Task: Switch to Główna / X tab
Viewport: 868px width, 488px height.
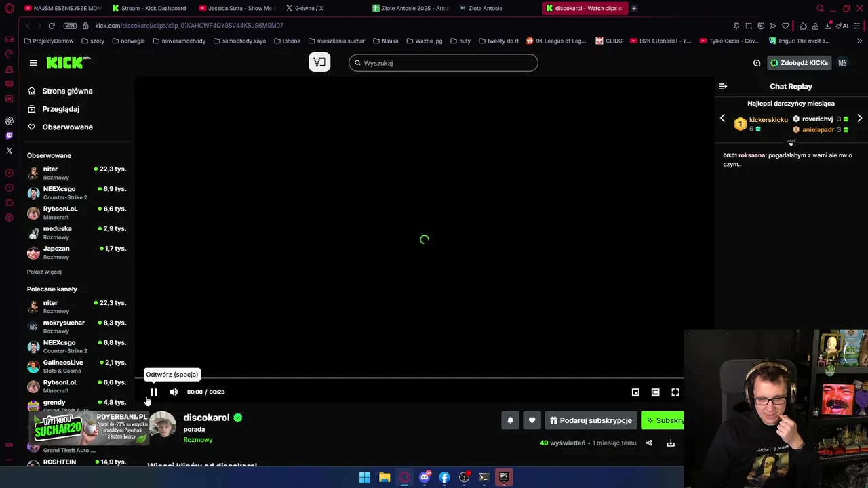Action: click(309, 8)
